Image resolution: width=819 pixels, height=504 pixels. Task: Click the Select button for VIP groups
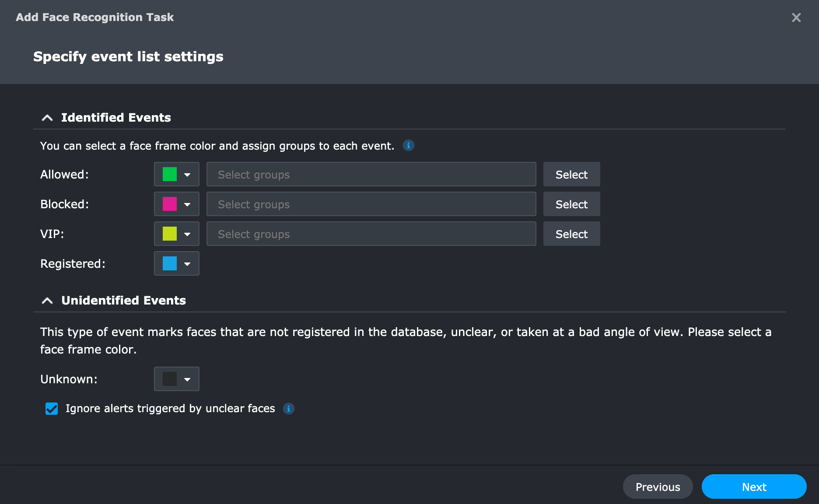[571, 234]
